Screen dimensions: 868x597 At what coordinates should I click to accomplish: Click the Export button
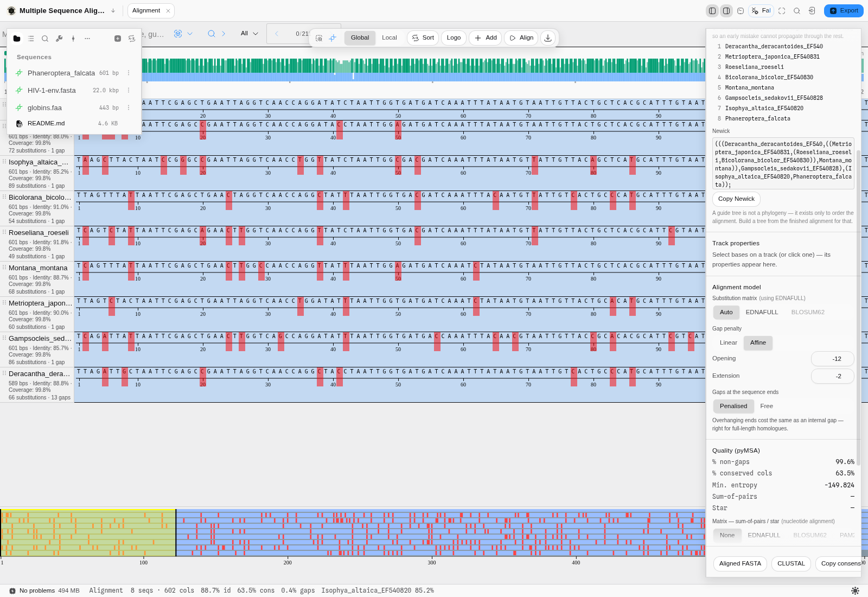tap(844, 11)
